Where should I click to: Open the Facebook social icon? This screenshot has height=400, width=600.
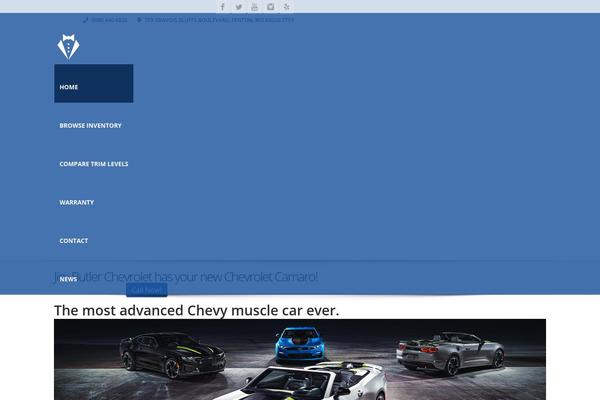(223, 7)
